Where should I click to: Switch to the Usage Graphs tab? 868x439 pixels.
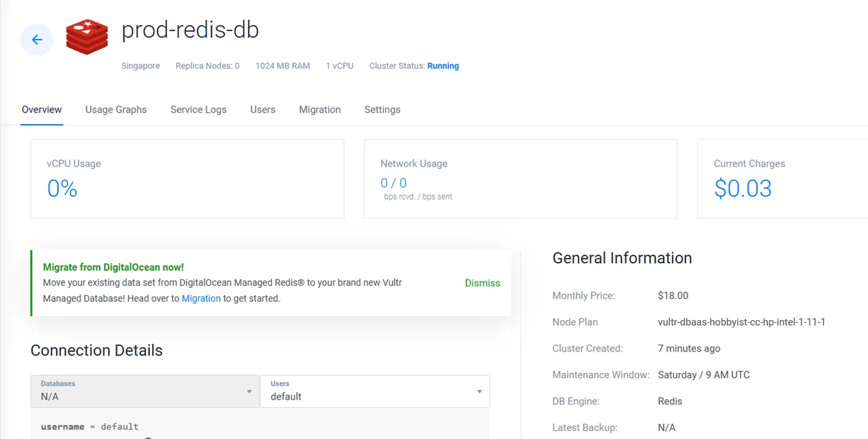[116, 109]
